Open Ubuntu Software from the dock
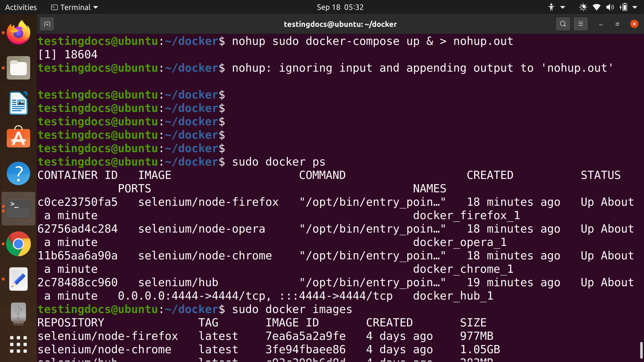Image resolution: width=644 pixels, height=362 pixels. pyautogui.click(x=18, y=138)
